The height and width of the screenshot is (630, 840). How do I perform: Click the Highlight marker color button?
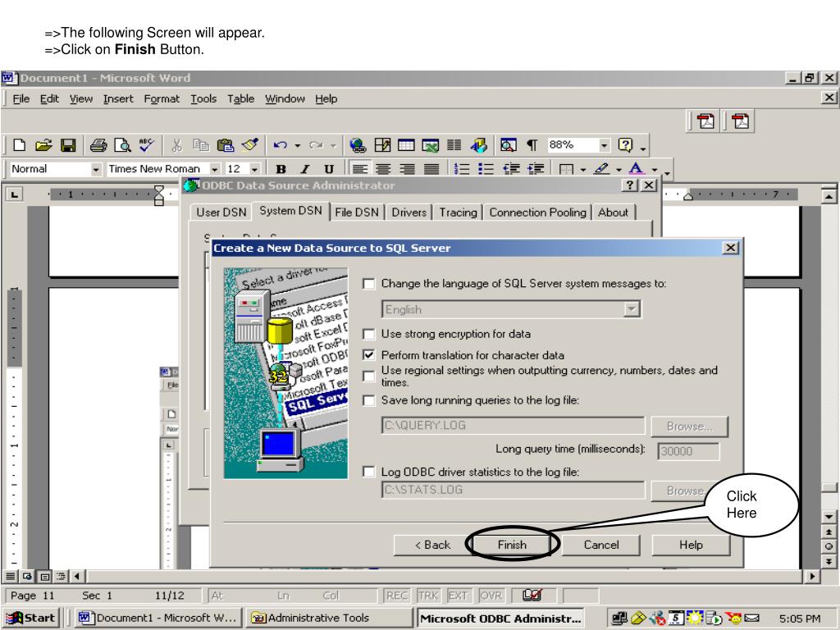pyautogui.click(x=601, y=169)
